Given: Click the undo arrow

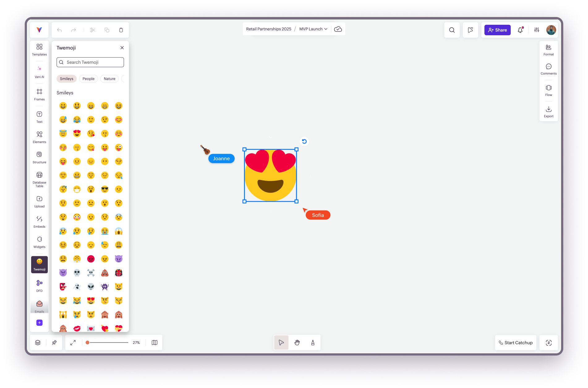Looking at the screenshot, I should click(59, 30).
